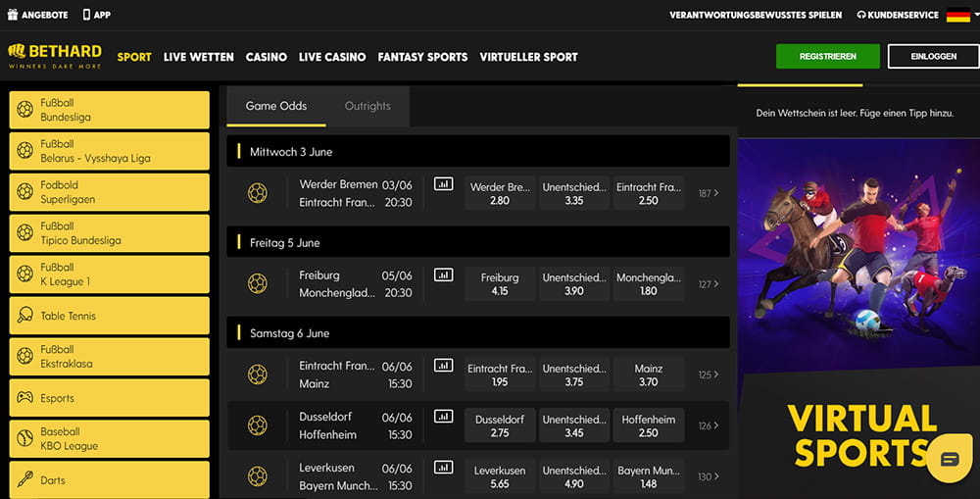Screen dimensions: 980x499
Task: Click the Bethard logo
Action: [x=55, y=56]
